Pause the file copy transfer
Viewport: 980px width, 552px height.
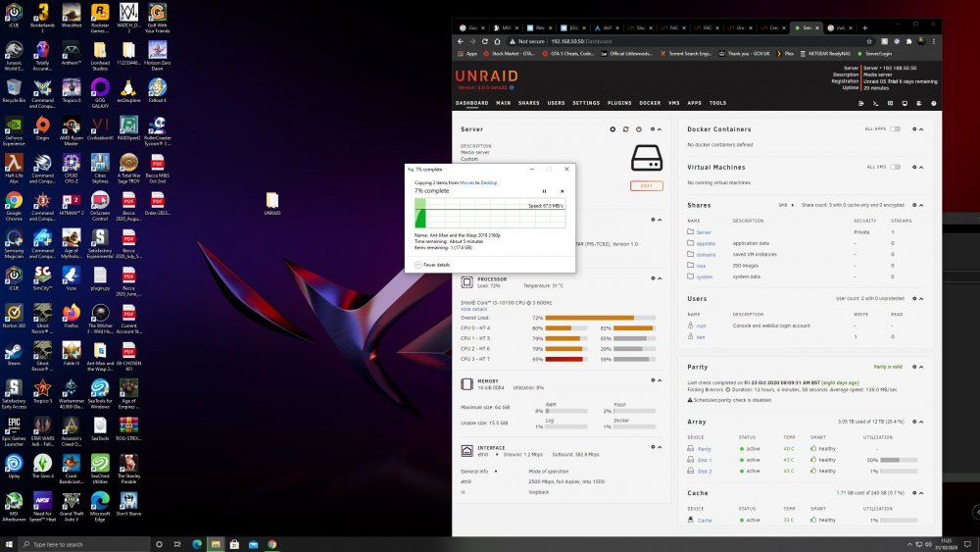(x=544, y=191)
